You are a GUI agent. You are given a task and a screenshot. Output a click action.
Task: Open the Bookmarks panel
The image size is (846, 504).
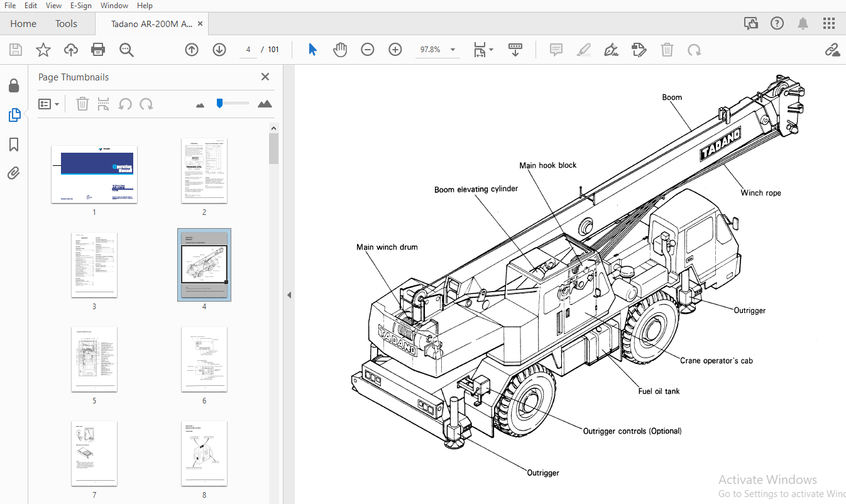[14, 145]
